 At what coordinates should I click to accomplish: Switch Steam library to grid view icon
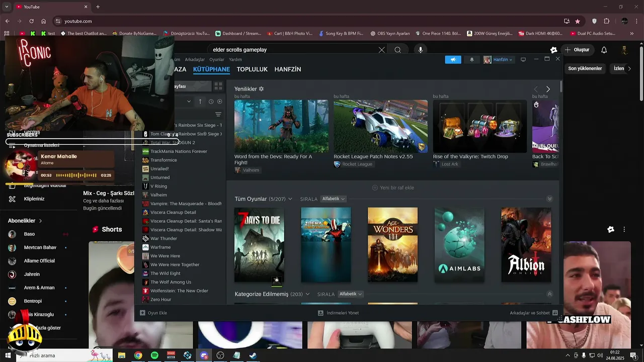(x=218, y=86)
